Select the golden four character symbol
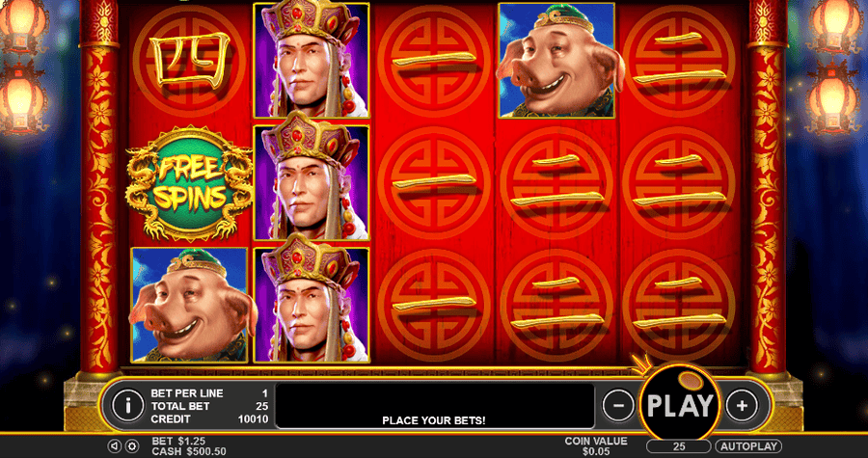This screenshot has height=458, width=868. click(x=189, y=60)
